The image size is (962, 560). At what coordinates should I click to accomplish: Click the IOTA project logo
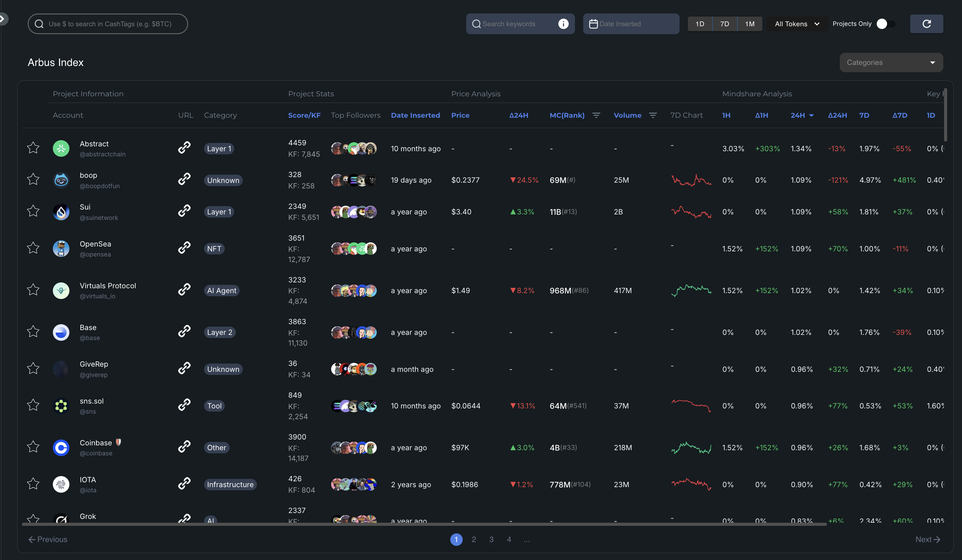pos(61,484)
